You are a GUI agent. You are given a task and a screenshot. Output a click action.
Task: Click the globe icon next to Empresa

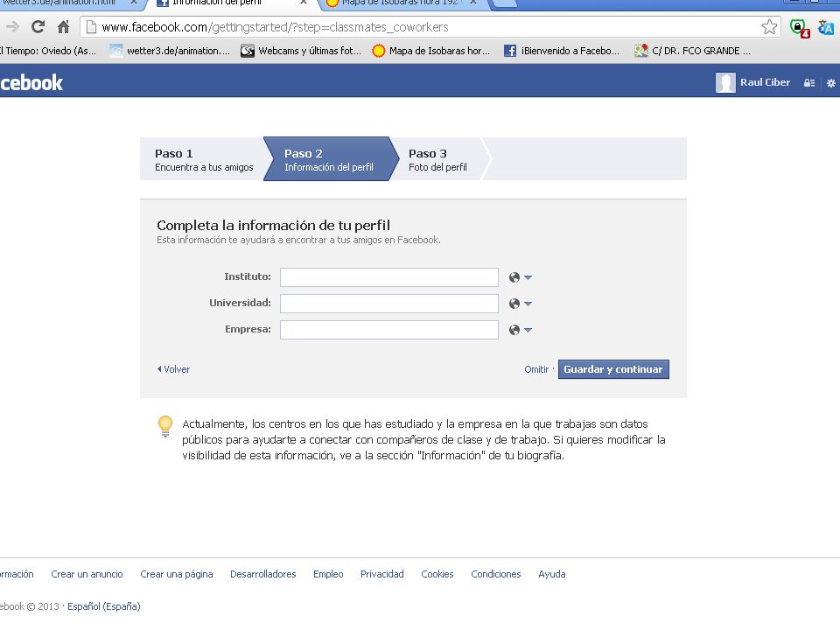(x=514, y=330)
